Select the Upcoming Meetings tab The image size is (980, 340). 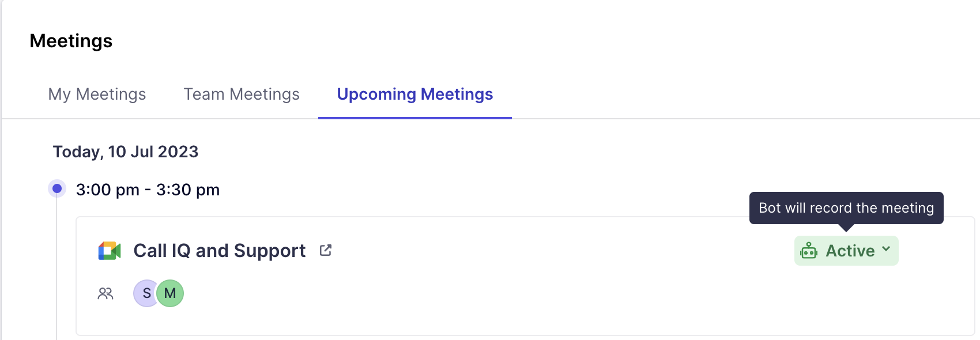point(414,94)
